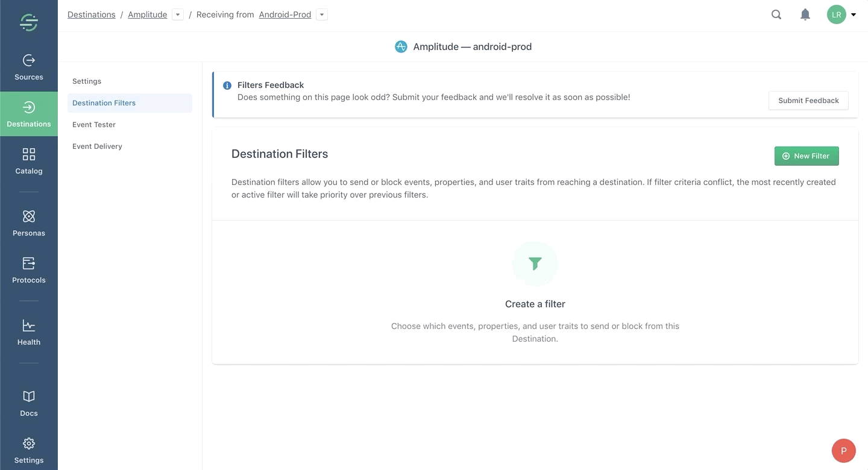Open Protocols in the sidebar
The width and height of the screenshot is (868, 470).
point(29,271)
